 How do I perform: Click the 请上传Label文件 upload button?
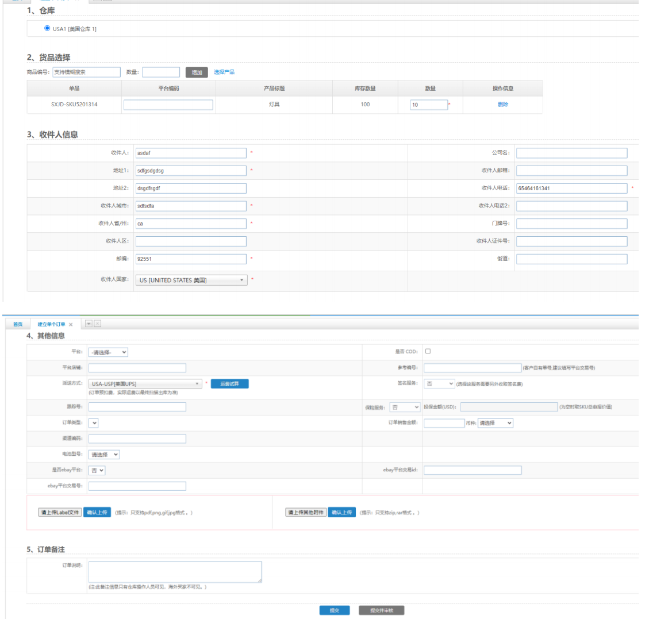tap(60, 513)
